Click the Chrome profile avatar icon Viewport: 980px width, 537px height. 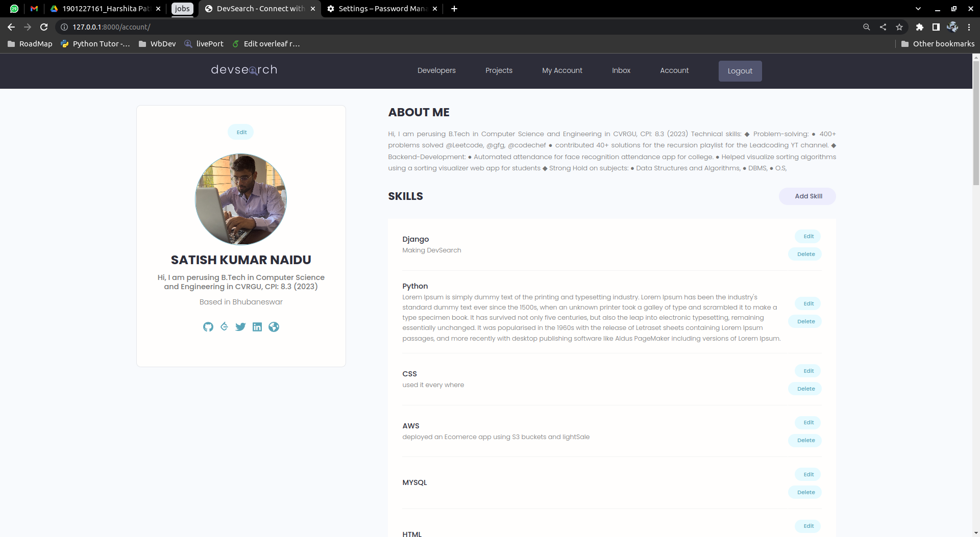tap(952, 27)
